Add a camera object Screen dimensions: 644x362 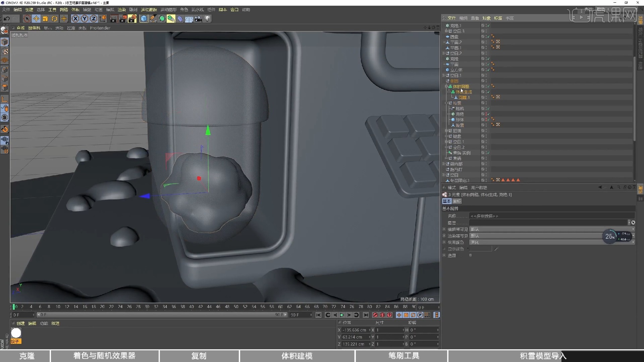(198, 19)
